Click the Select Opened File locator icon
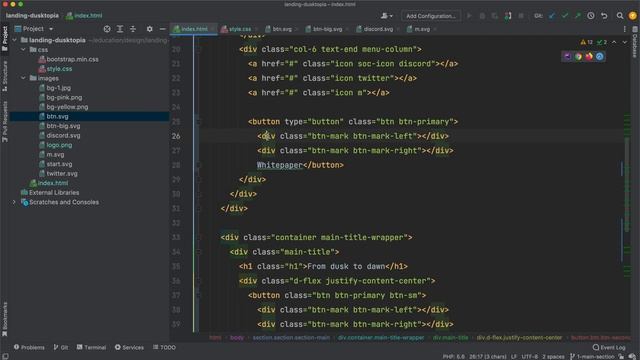The image size is (640, 360). pyautogui.click(x=107, y=29)
